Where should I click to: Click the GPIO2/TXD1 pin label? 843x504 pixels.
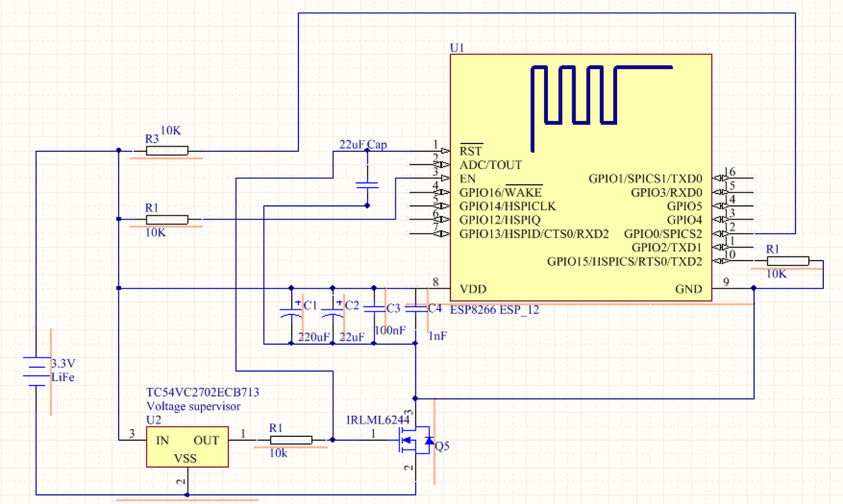click(x=667, y=247)
